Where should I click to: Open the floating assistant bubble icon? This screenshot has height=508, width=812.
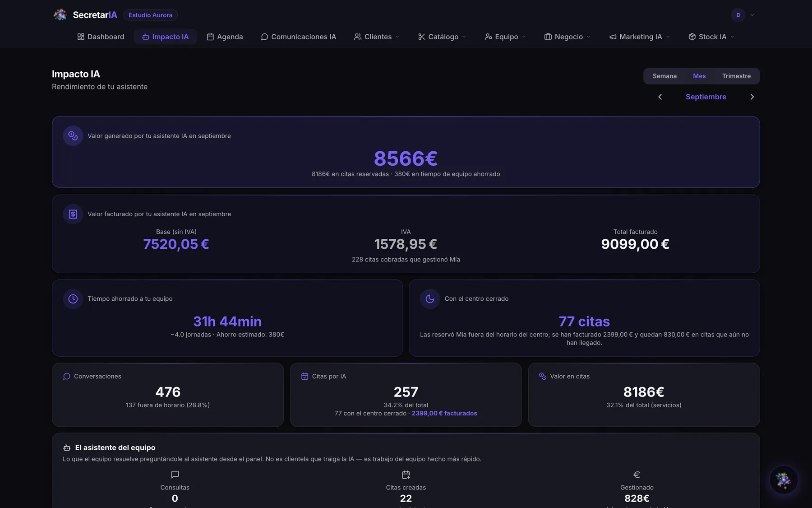[784, 480]
